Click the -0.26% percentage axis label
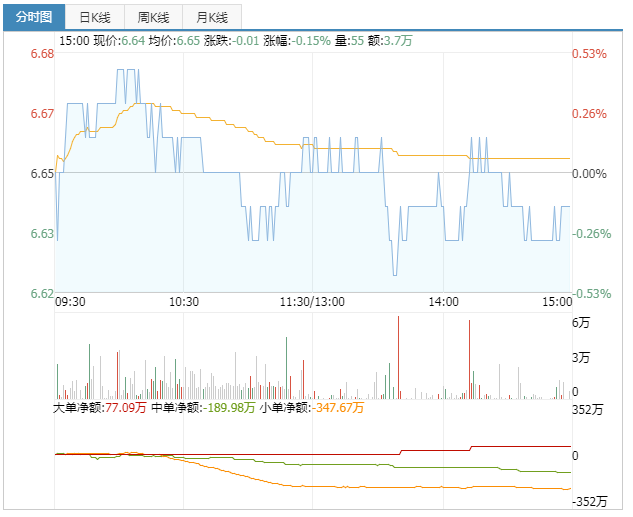Image resolution: width=633 pixels, height=517 pixels. tap(589, 234)
